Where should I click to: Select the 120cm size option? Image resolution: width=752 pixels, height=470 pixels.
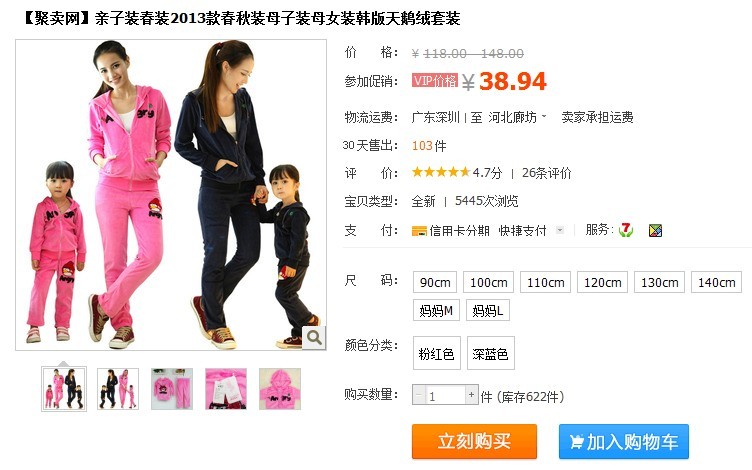point(602,282)
